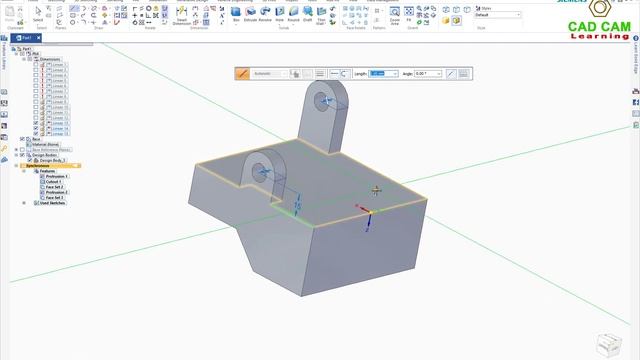The height and width of the screenshot is (360, 640).
Task: Toggle the Design Body_3 checkbox
Action: [x=30, y=160]
